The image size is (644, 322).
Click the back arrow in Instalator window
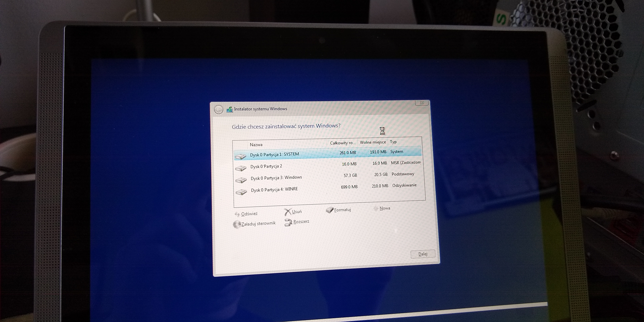tap(219, 110)
